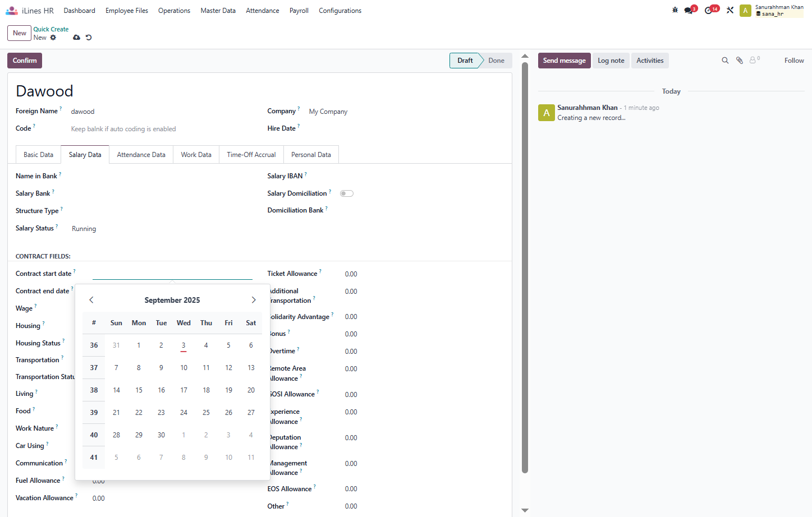Click the iLines HR app logo
This screenshot has height=517, width=812.
point(12,11)
